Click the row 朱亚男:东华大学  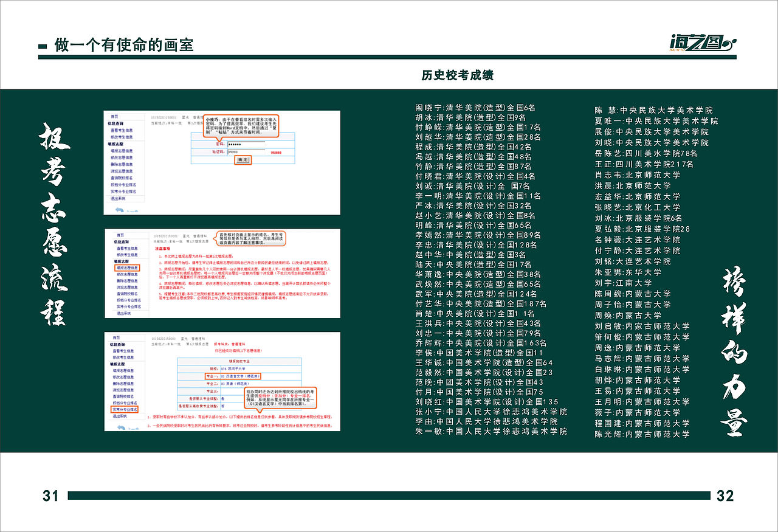(628, 272)
